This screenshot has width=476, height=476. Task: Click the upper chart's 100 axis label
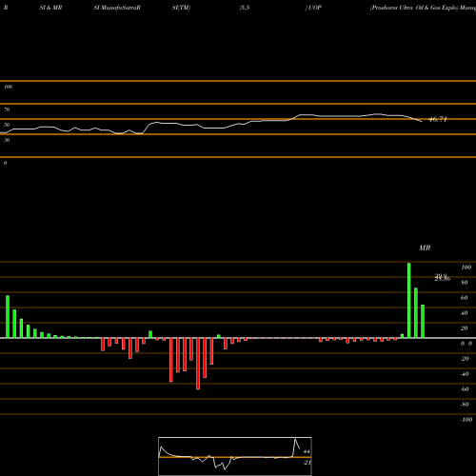click(x=8, y=87)
